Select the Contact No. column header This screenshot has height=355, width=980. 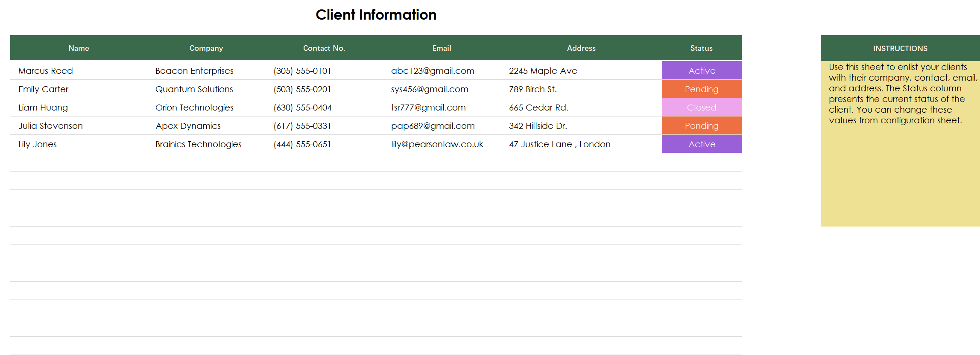pyautogui.click(x=324, y=48)
